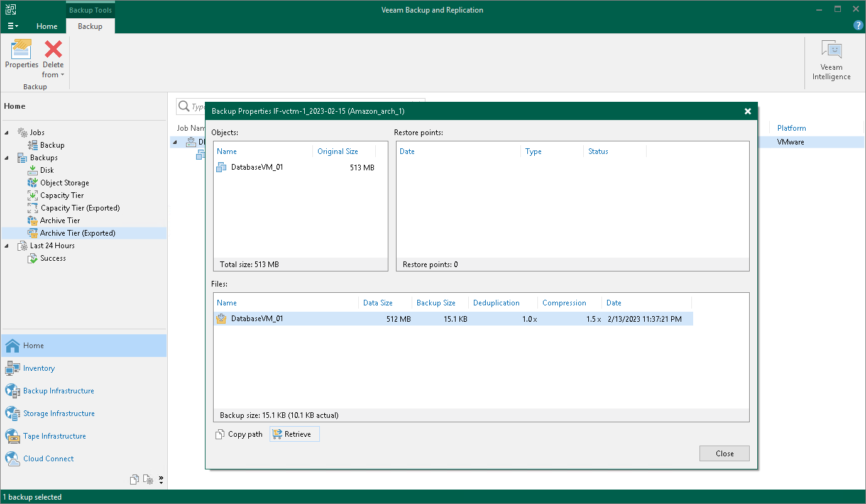Click the Retrieve button in the dialog
This screenshot has width=866, height=504.
coord(294,434)
